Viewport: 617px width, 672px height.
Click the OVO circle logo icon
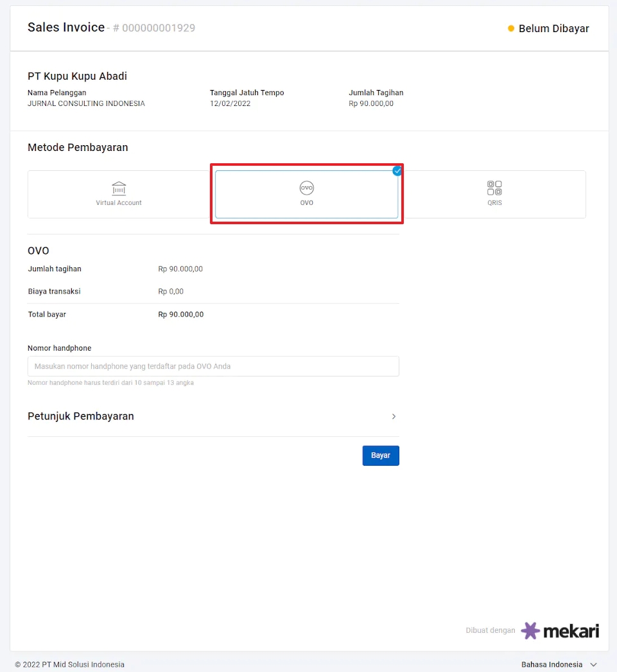tap(307, 188)
